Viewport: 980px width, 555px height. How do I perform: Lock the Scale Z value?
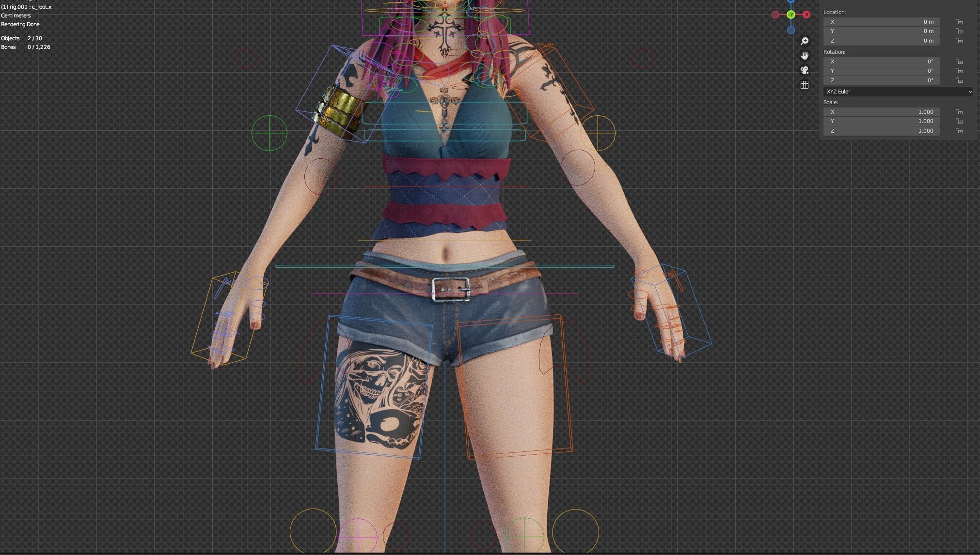pyautogui.click(x=959, y=131)
